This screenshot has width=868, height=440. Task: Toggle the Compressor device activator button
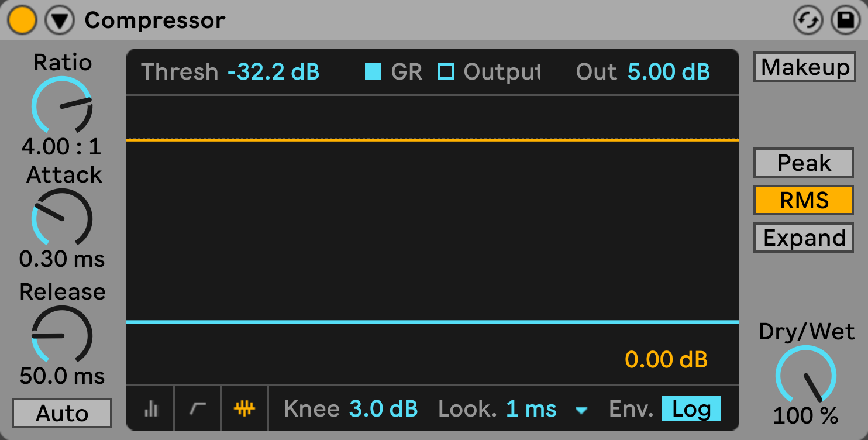(22, 21)
